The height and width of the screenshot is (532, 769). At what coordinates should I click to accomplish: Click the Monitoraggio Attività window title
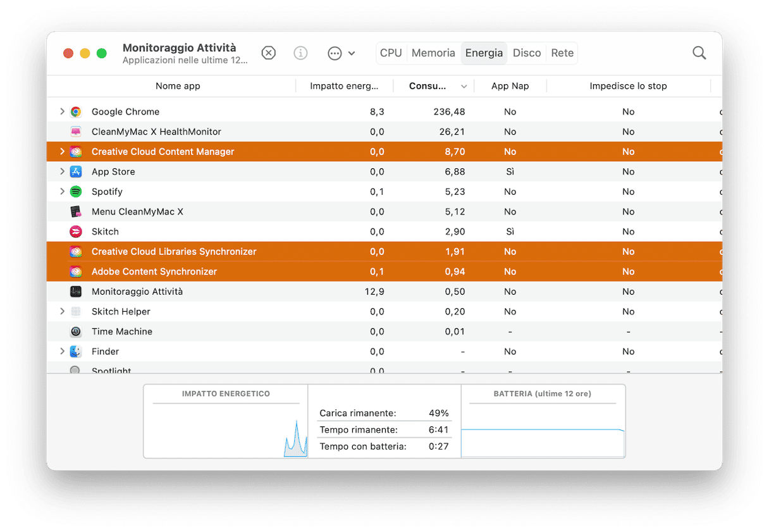[x=179, y=48]
